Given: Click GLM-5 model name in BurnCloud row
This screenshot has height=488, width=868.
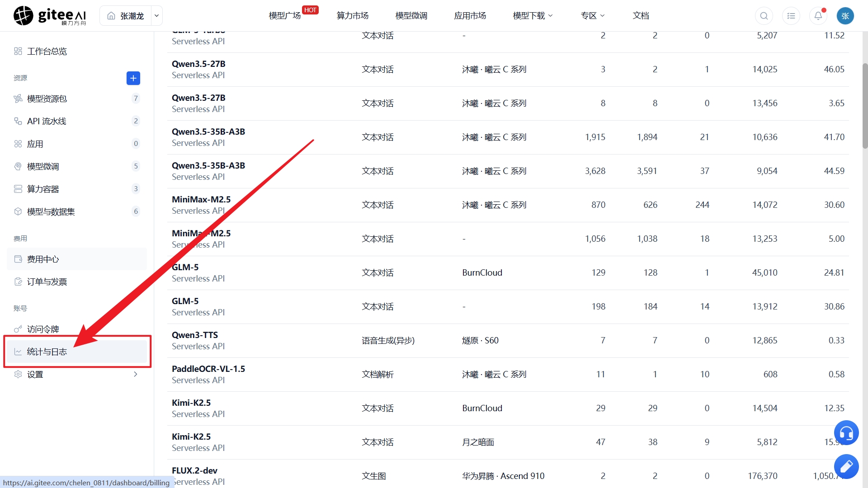Looking at the screenshot, I should point(185,267).
